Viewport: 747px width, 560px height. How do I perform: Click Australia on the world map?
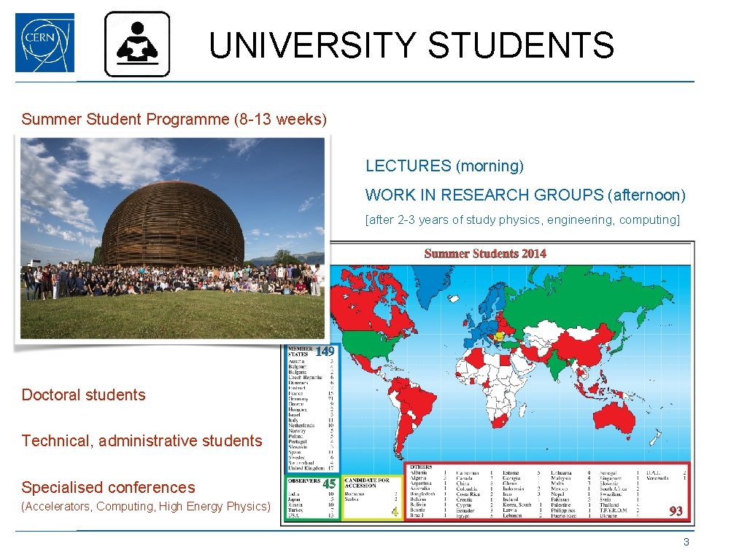616,418
